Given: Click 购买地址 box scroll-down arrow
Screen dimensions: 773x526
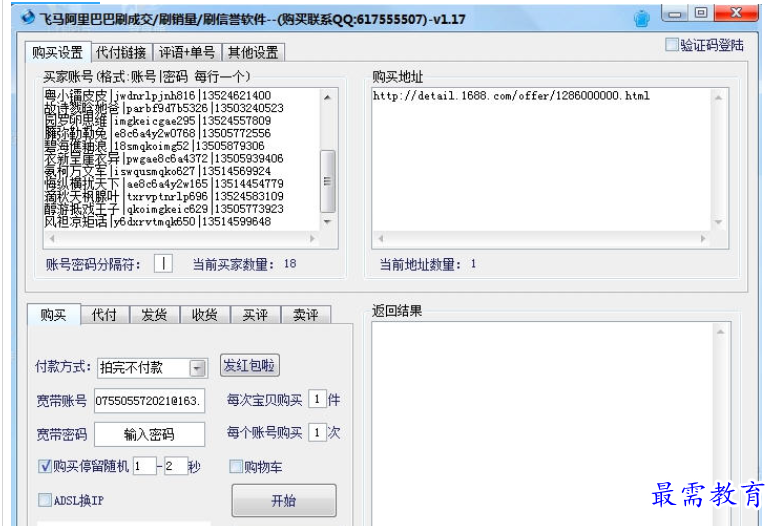Looking at the screenshot, I should pyautogui.click(x=719, y=222).
